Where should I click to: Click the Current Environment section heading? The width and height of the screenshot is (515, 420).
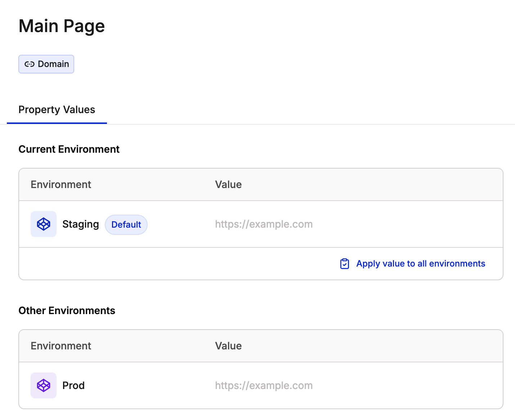click(x=69, y=149)
